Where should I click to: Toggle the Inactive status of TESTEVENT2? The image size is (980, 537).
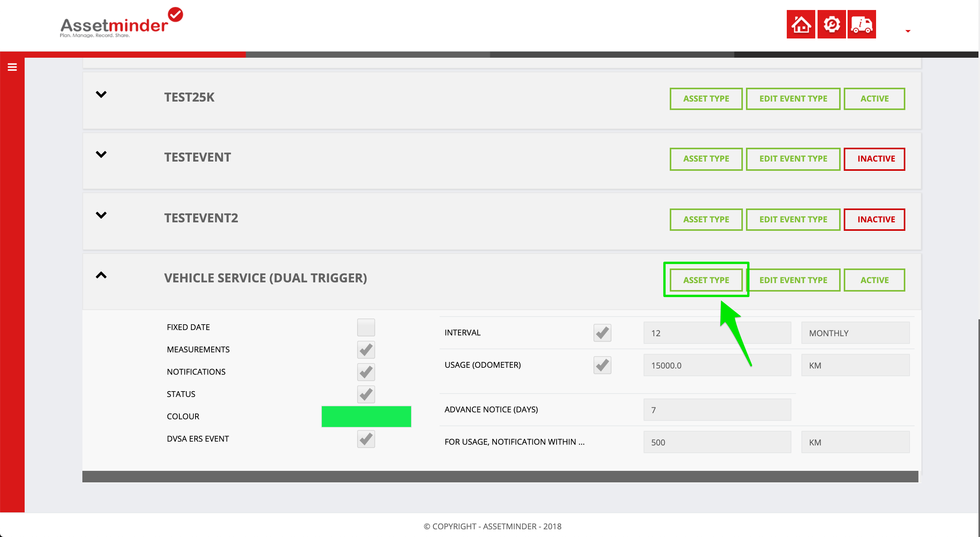pos(874,220)
